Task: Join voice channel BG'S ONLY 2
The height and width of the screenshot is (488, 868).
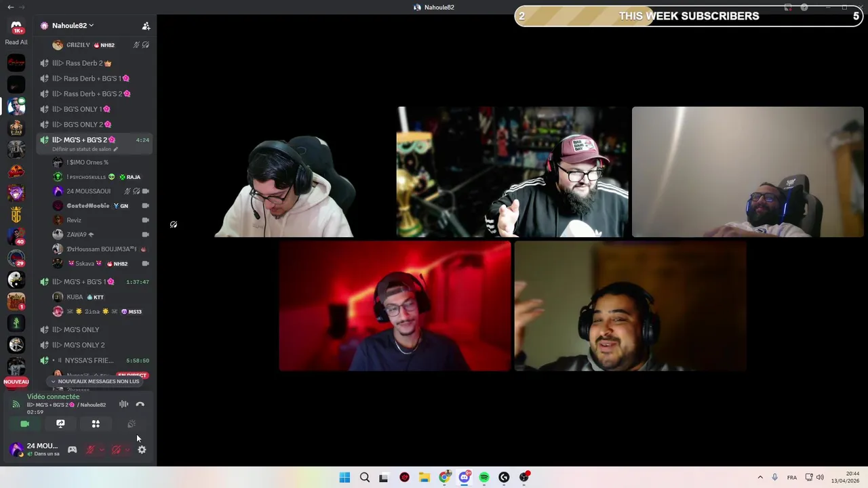Action: [x=94, y=125]
